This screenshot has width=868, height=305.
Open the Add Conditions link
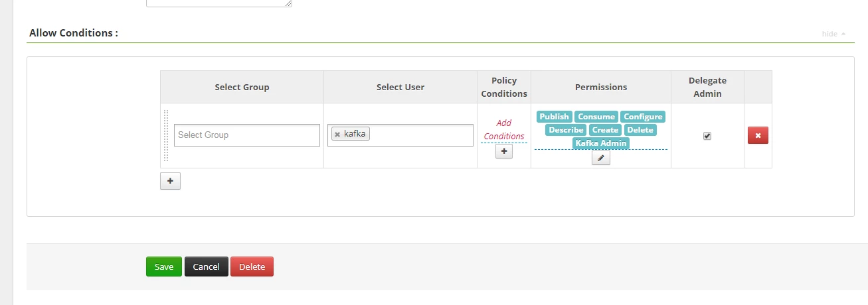[x=504, y=130]
